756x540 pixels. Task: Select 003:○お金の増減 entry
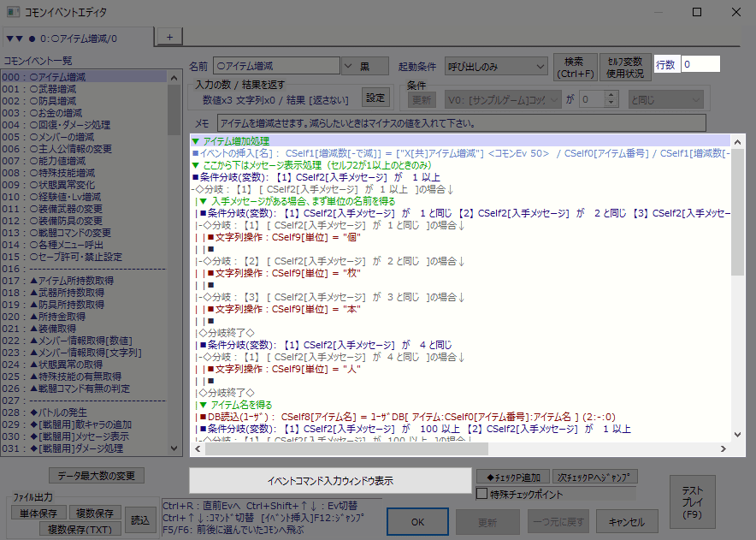click(x=85, y=113)
